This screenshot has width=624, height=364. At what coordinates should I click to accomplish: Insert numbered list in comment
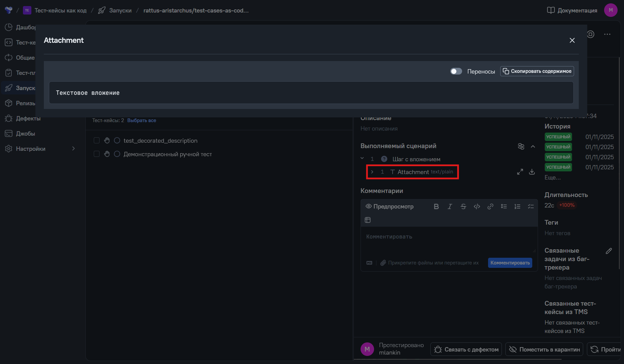(517, 206)
